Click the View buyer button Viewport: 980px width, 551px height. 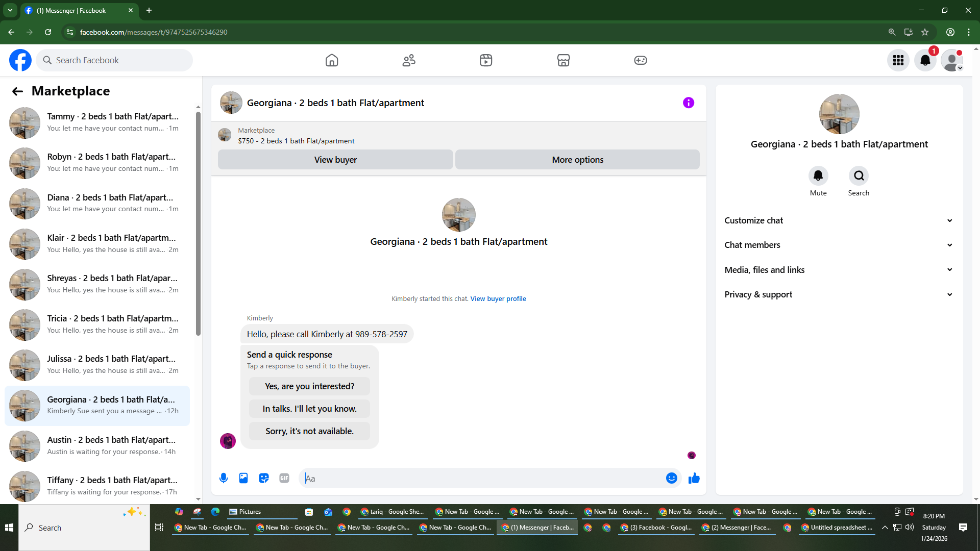click(335, 160)
